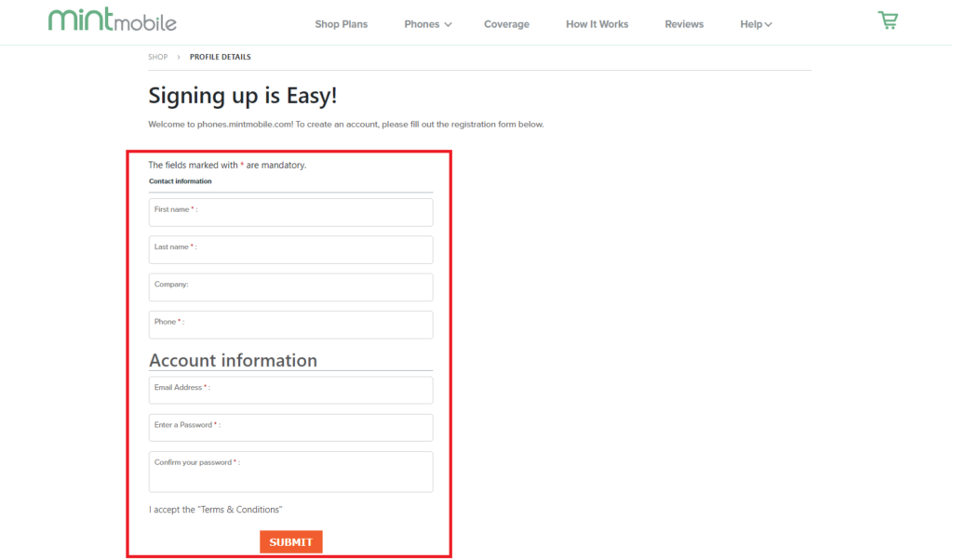Viewport: 953px width, 560px height.
Task: Expand the Help dropdown menu
Action: pos(756,24)
